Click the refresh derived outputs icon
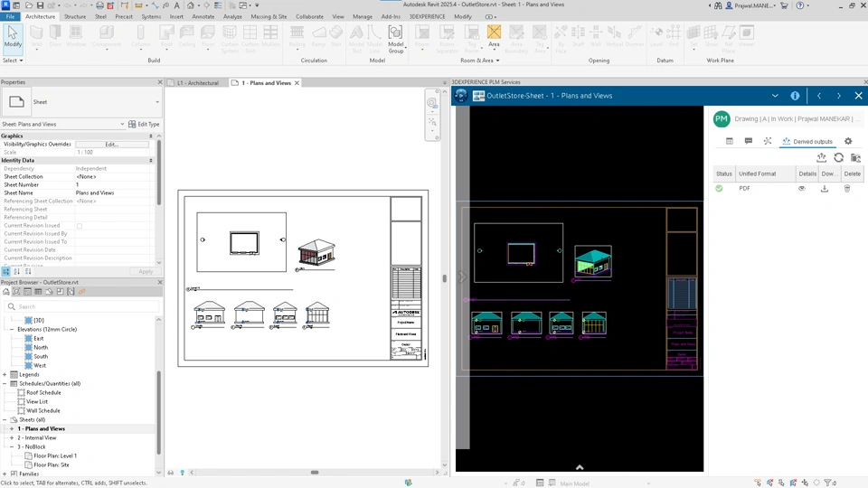 (839, 157)
